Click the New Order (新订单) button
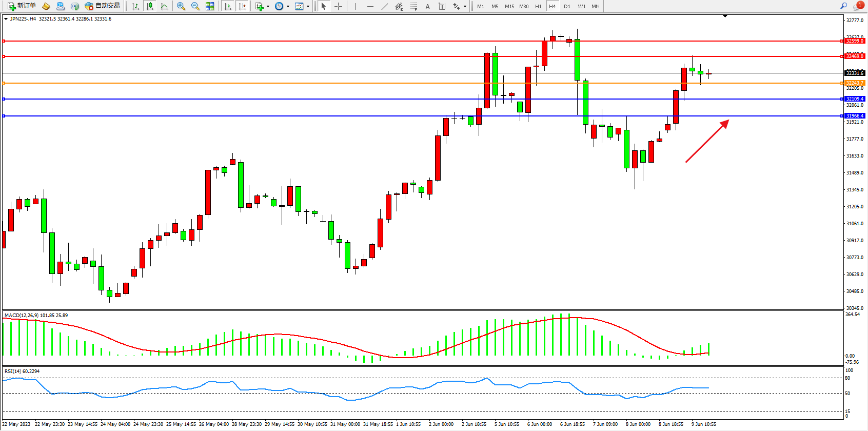Viewport: 868px width, 431px height. pyautogui.click(x=22, y=6)
